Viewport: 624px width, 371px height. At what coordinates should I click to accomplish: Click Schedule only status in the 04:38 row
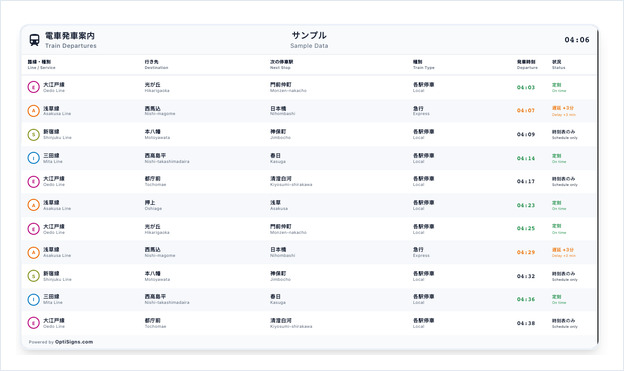pyautogui.click(x=564, y=323)
